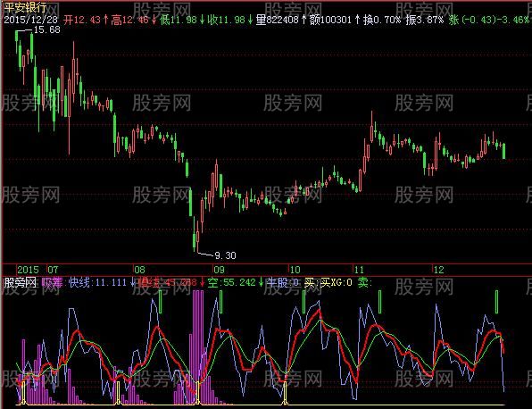The height and width of the screenshot is (409, 532).
Task: Click the 15.68 high price label
Action: [x=46, y=29]
